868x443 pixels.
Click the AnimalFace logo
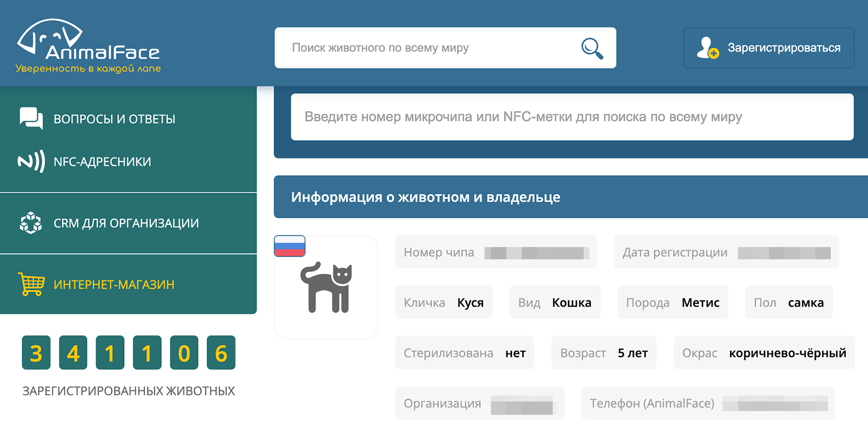[x=88, y=46]
